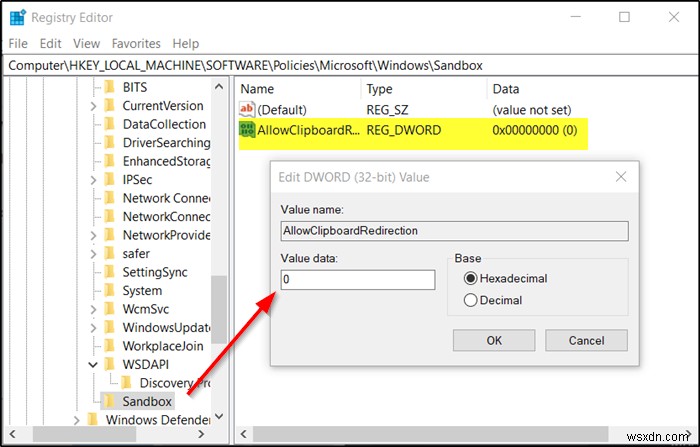
Task: Select the CurrentVersion folder icon
Action: pos(109,105)
